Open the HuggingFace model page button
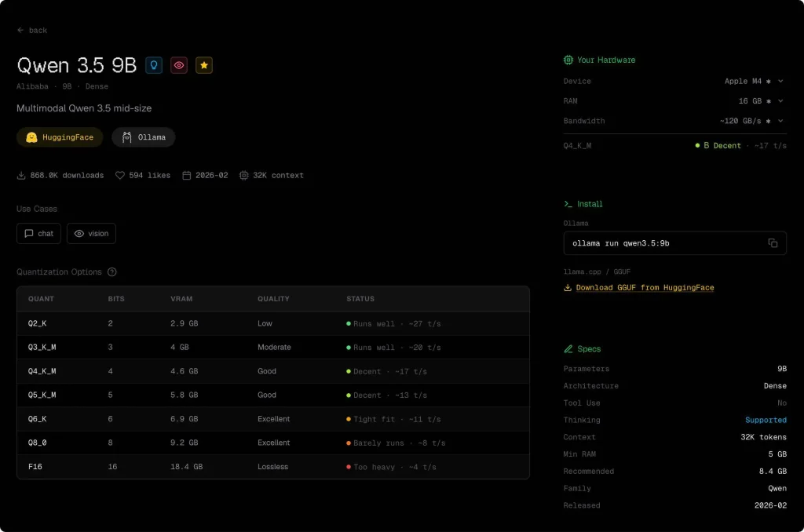Viewport: 804px width, 532px height. tap(60, 137)
